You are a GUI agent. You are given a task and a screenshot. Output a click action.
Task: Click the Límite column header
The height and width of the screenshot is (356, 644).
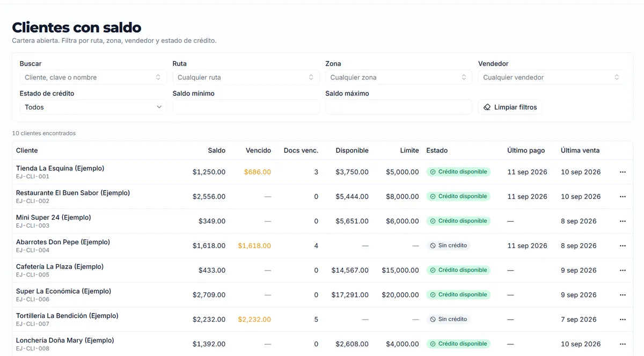[409, 151]
